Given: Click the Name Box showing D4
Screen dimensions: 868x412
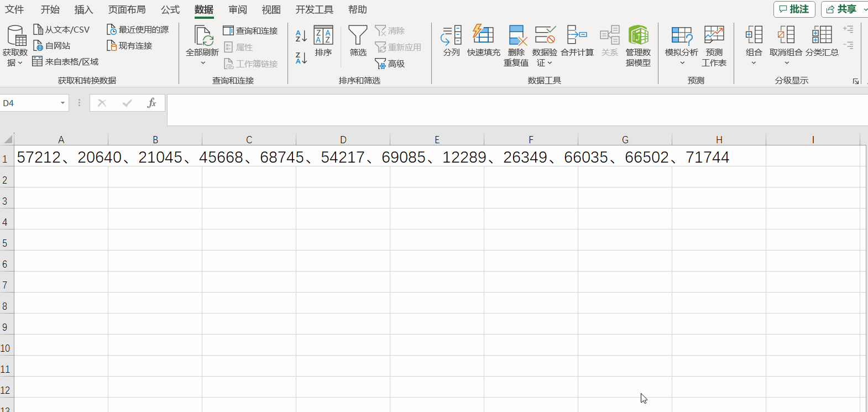Looking at the screenshot, I should [29, 103].
